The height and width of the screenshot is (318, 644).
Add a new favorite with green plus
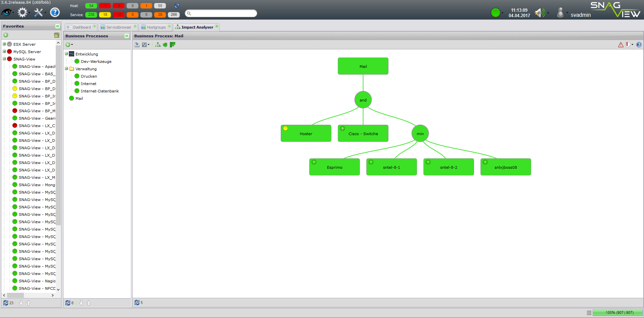pyautogui.click(x=6, y=35)
